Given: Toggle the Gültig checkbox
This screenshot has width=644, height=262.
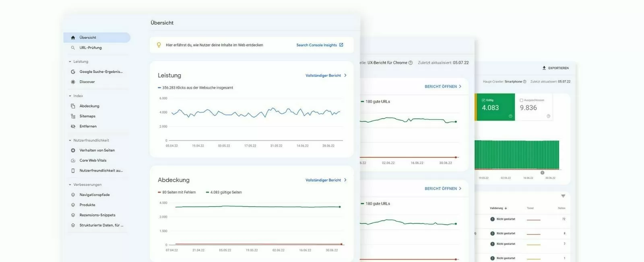Looking at the screenshot, I should 483,100.
